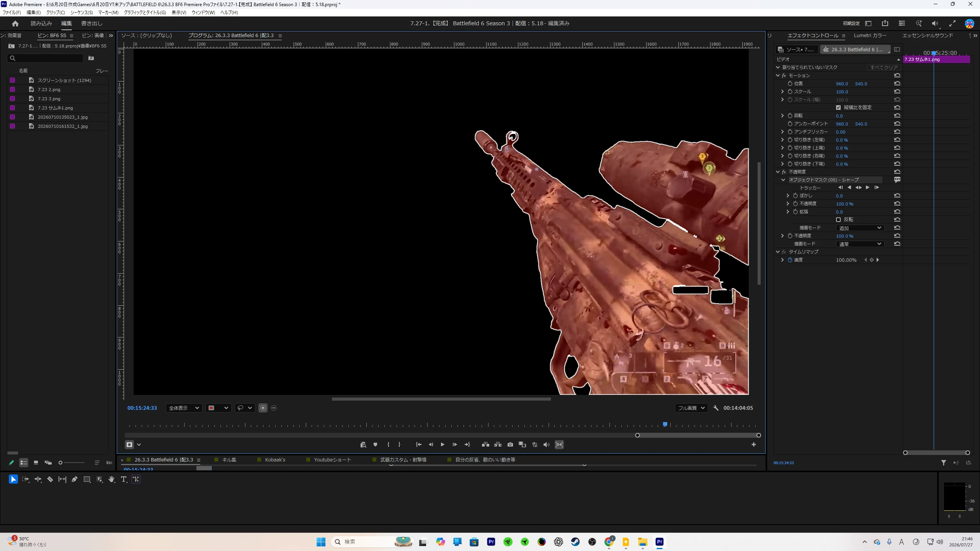Click new bin icon beside search field
Viewport: 980px width, 551px height.
[x=91, y=58]
